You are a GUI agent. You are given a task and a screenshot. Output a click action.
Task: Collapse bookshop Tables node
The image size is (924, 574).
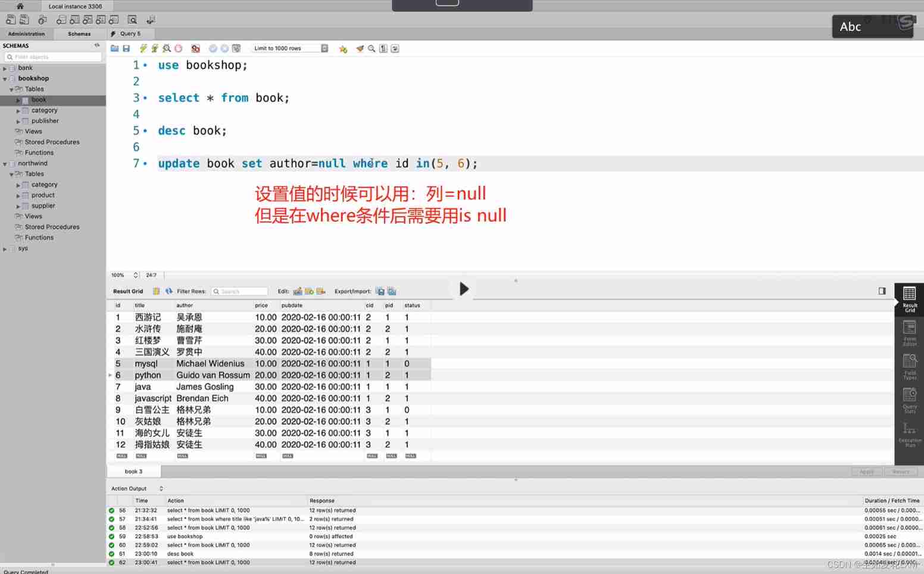point(11,90)
